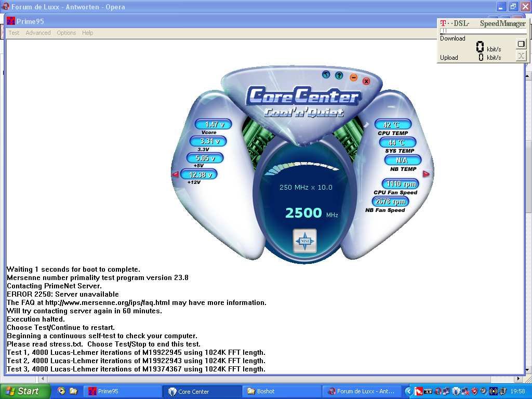Expand Core Center left panel red arrow
Image resolution: width=532 pixels, height=399 pixels.
(x=175, y=175)
